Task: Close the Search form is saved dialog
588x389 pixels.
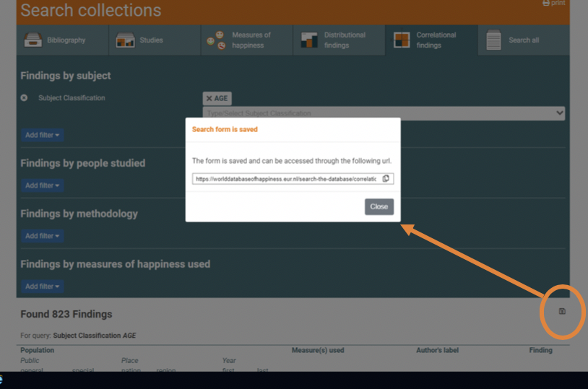Action: 379,206
